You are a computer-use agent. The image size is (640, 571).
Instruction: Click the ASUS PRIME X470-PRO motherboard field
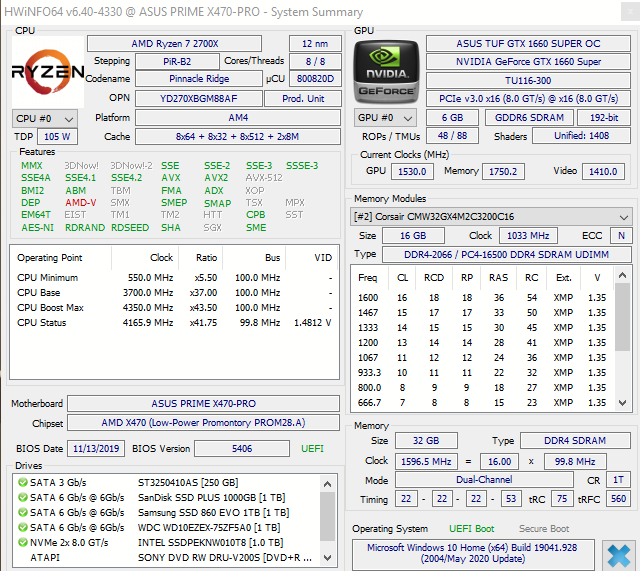coord(203,404)
